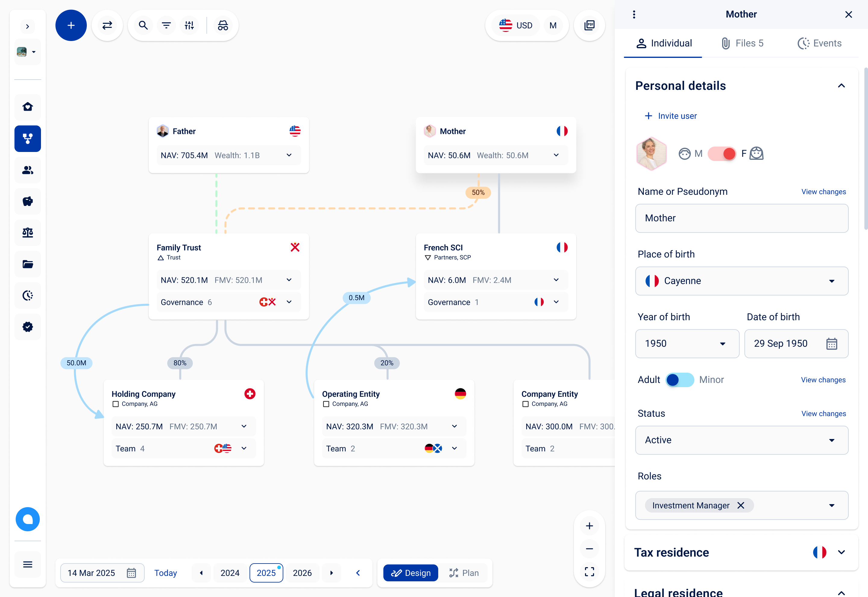Expand Family Trust Governance row
This screenshot has width=868, height=597.
(289, 302)
